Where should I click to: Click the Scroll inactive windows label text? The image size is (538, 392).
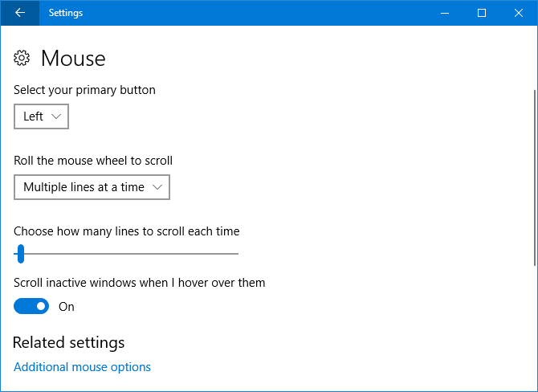[x=139, y=283]
